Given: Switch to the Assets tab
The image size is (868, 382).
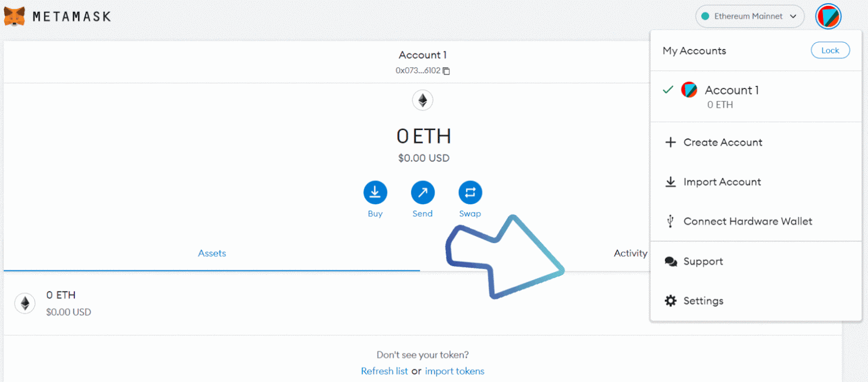Looking at the screenshot, I should 212,253.
